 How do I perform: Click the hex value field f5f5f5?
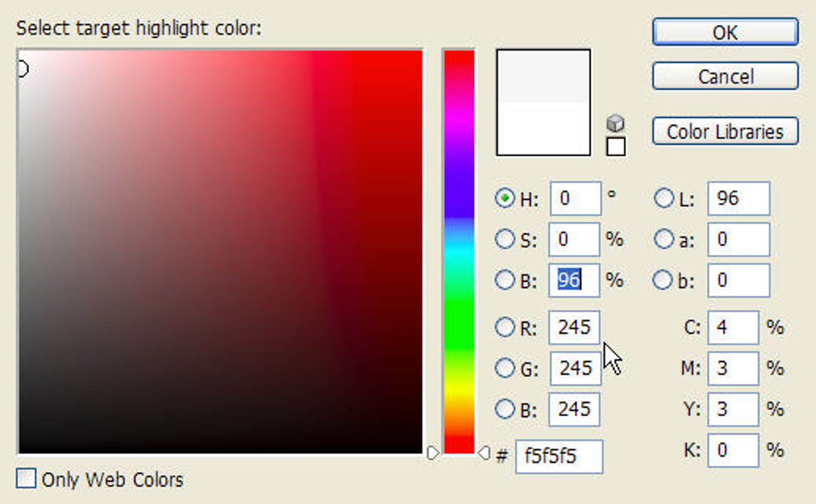[x=559, y=456]
